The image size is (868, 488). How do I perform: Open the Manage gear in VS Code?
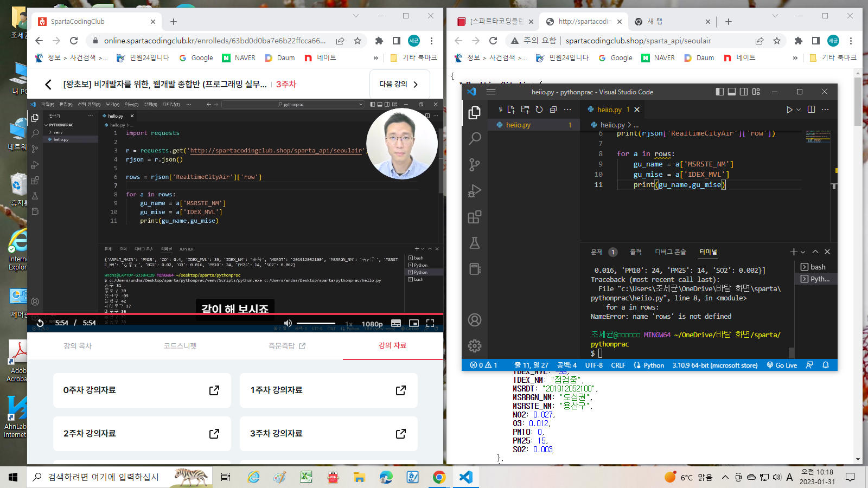475,346
